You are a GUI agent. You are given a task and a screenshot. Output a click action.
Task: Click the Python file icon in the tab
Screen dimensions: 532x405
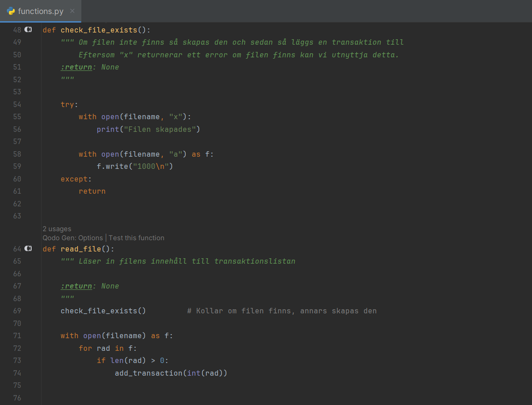coord(11,11)
